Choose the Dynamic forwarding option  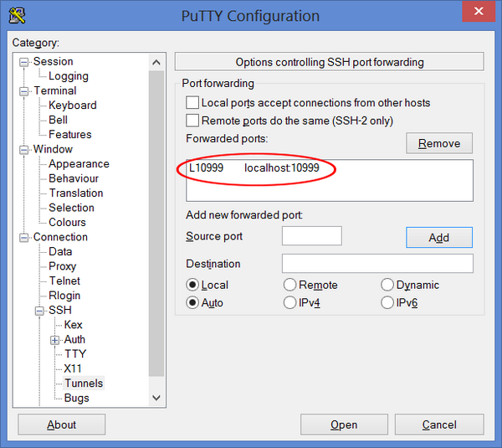[x=387, y=286]
